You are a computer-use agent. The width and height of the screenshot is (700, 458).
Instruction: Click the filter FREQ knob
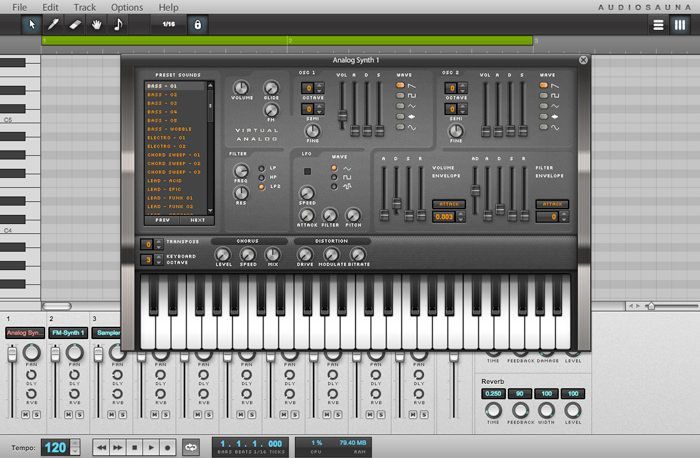point(241,170)
